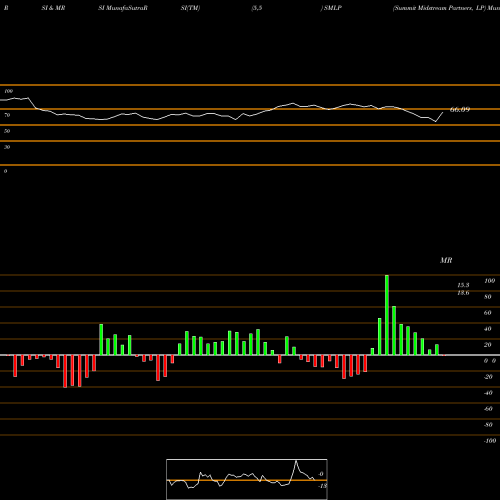The width and height of the screenshot is (500, 500).
Task: Click the "SI & MR" header text
Action: coord(53,8)
